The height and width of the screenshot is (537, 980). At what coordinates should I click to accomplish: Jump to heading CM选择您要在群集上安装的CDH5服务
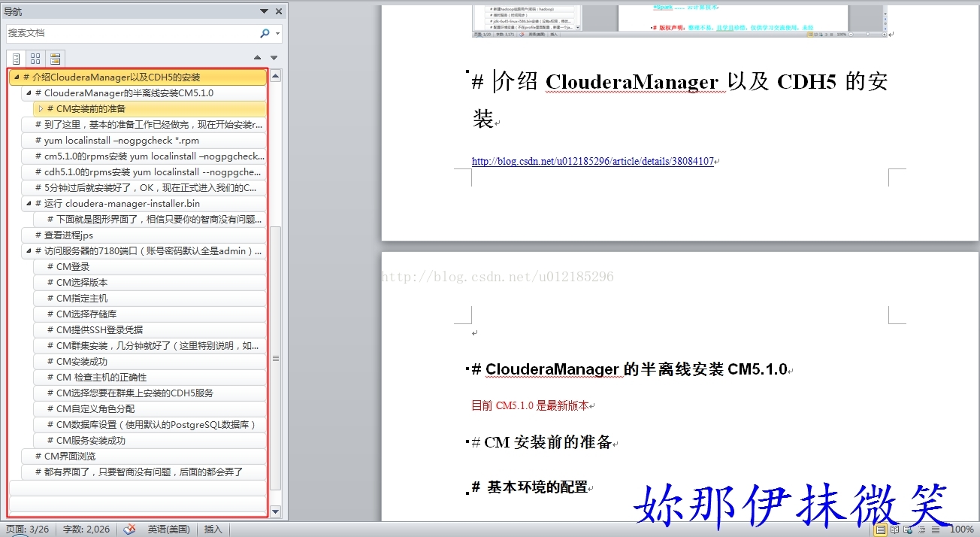pyautogui.click(x=150, y=393)
